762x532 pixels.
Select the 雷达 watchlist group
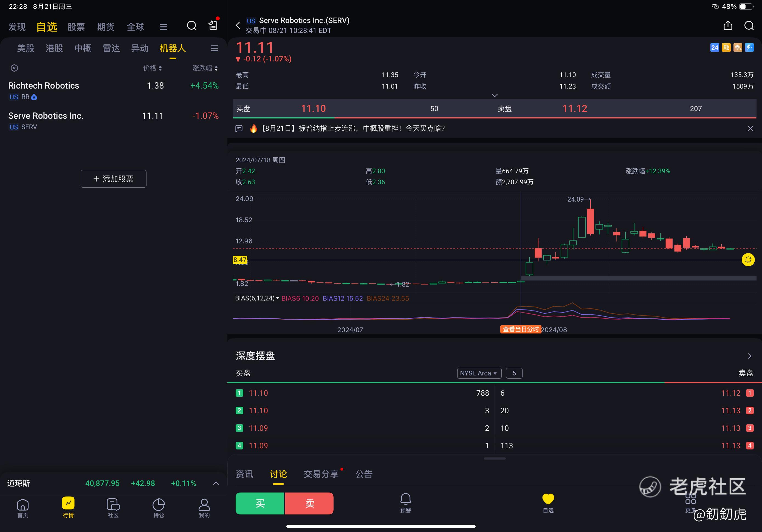pyautogui.click(x=111, y=49)
